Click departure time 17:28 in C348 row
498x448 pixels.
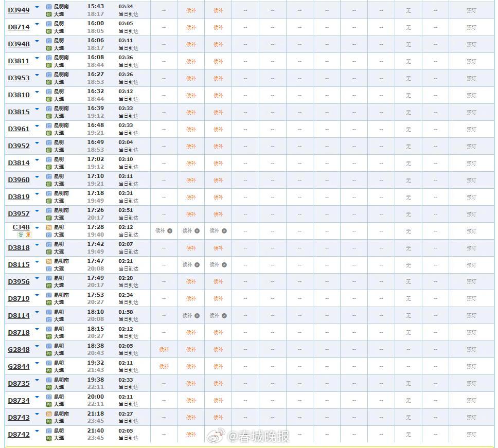(96, 227)
